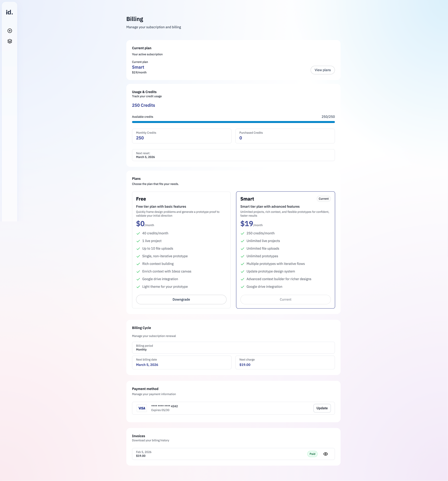Click the Purchased Credits box
The image size is (448, 481).
[285, 136]
